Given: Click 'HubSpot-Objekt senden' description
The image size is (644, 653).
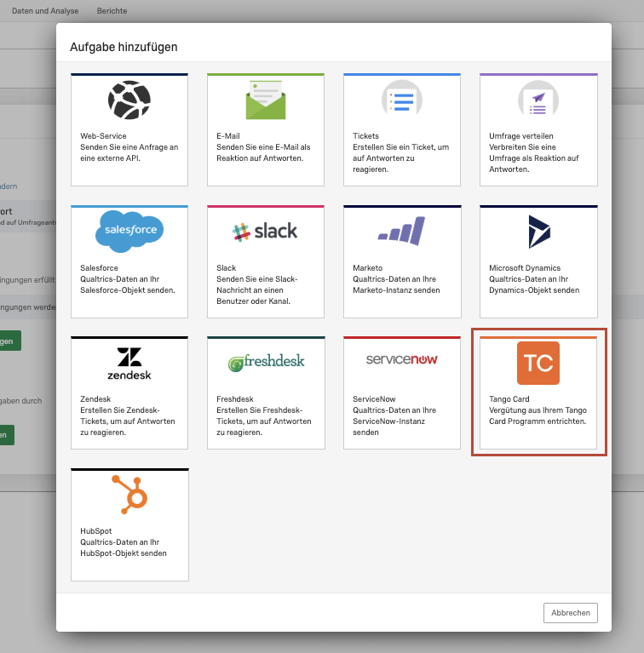Looking at the screenshot, I should 124,547.
